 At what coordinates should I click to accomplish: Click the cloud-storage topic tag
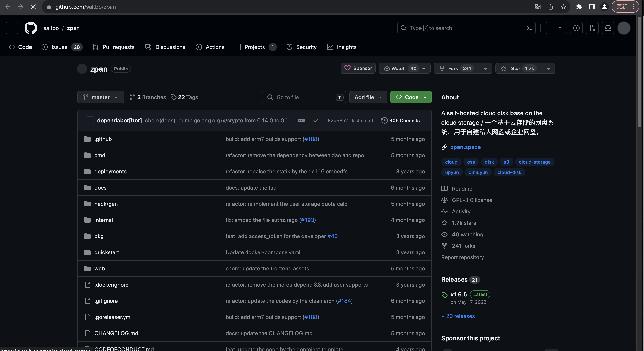tap(534, 162)
